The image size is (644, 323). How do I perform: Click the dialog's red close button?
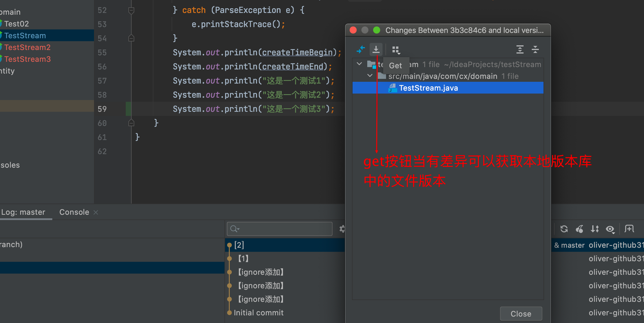coord(353,30)
